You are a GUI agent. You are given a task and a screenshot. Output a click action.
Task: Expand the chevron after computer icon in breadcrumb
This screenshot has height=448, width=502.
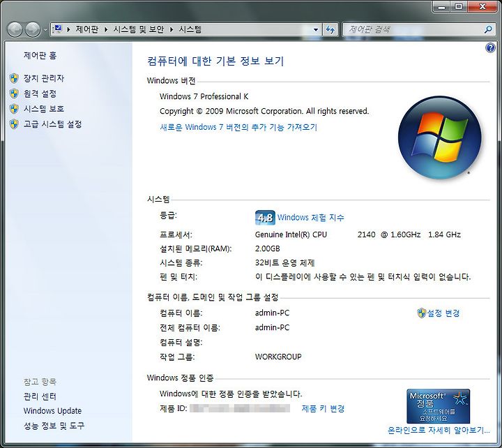point(68,29)
